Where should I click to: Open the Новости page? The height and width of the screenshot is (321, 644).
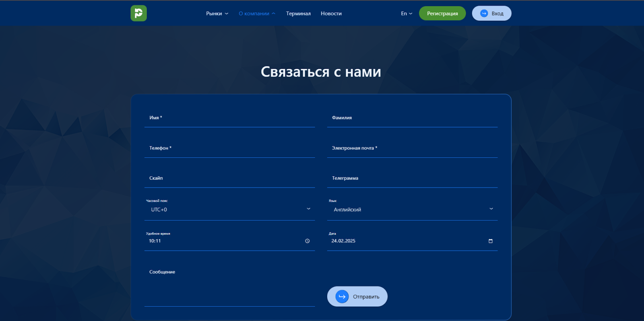[331, 13]
